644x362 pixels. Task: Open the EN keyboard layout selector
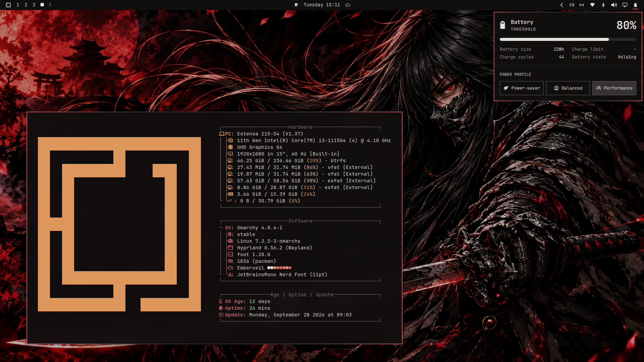(572, 5)
